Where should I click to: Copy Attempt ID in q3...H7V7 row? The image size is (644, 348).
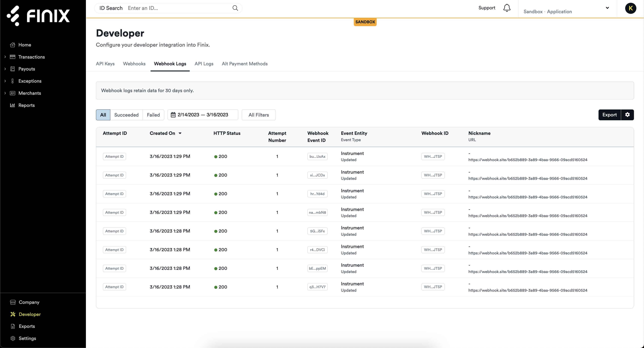tap(114, 287)
